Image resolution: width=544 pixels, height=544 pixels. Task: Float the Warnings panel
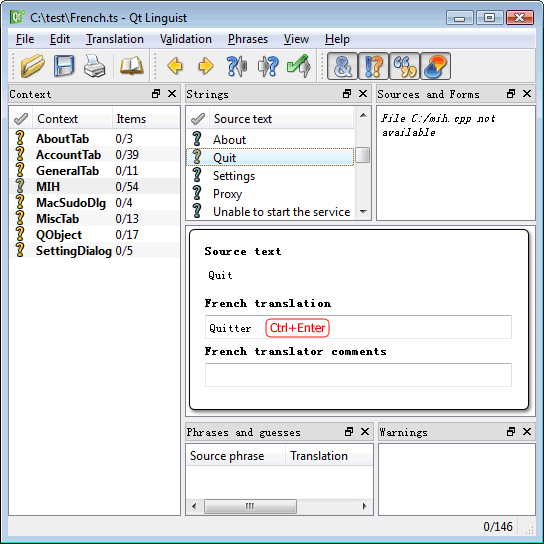511,432
